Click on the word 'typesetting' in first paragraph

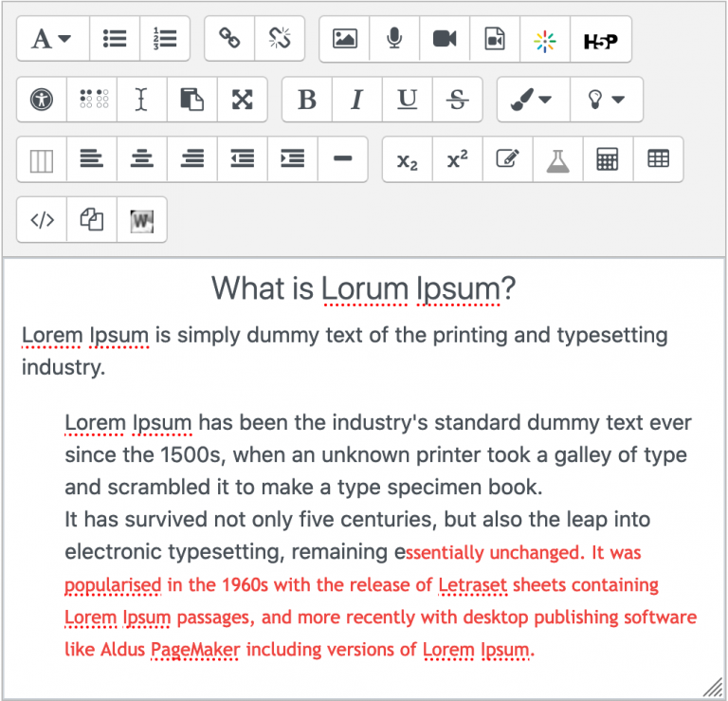612,336
